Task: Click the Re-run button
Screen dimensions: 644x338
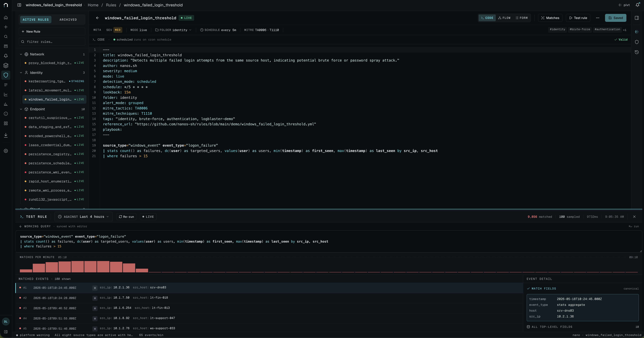Action: pos(126,217)
